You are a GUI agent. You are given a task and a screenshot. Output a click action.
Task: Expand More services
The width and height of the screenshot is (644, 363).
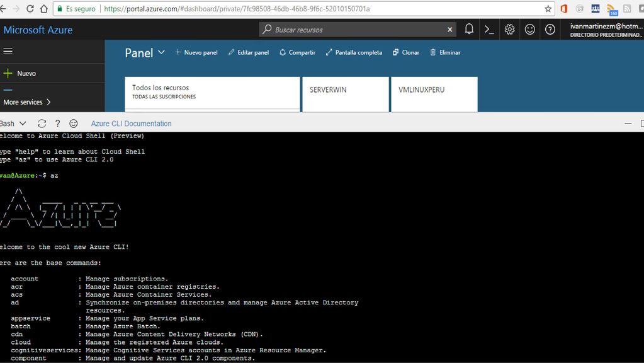pos(27,102)
